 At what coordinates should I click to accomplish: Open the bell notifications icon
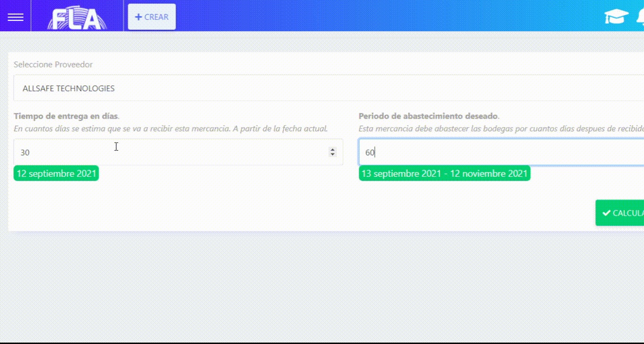(640, 17)
